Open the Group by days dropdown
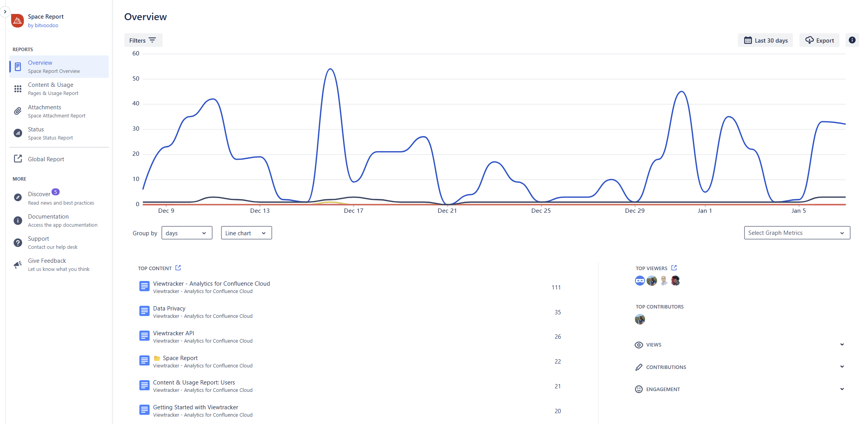 coord(187,233)
